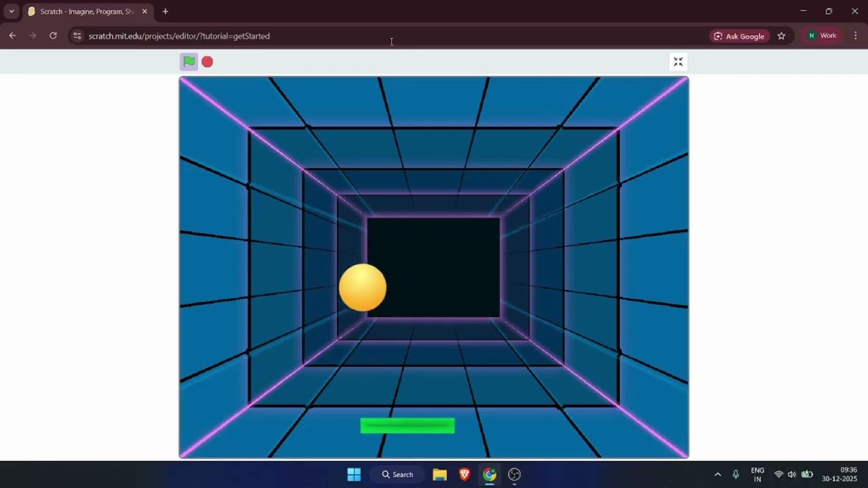Open Wi-Fi network settings
868x488 pixels.
[x=778, y=474]
